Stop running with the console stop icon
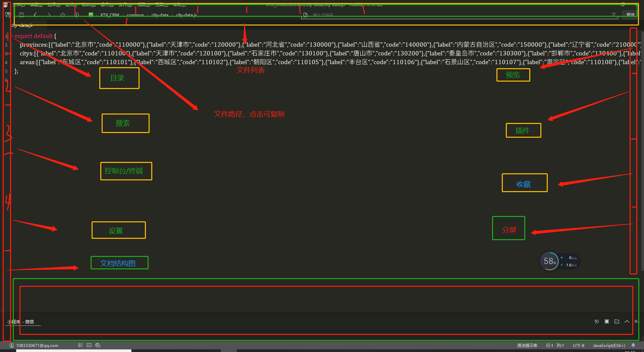The height and width of the screenshot is (352, 644). point(607,321)
